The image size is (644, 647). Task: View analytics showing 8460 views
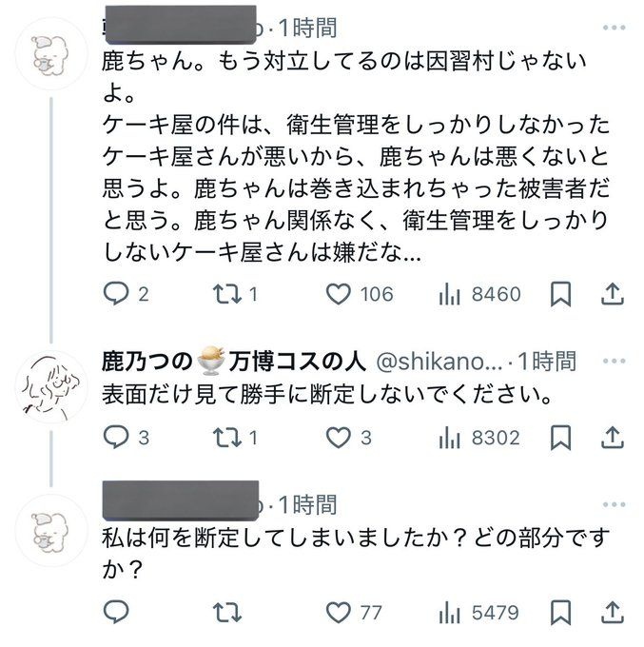click(450, 294)
